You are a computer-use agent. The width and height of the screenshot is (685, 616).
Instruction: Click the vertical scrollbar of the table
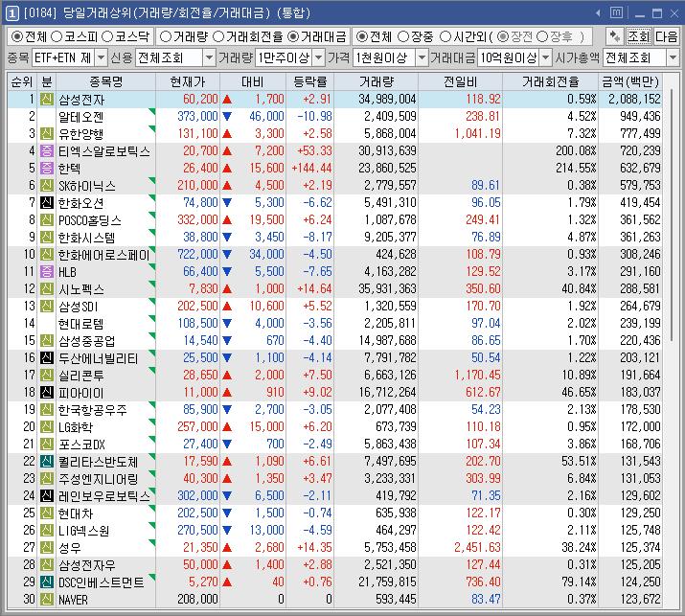[x=672, y=217]
